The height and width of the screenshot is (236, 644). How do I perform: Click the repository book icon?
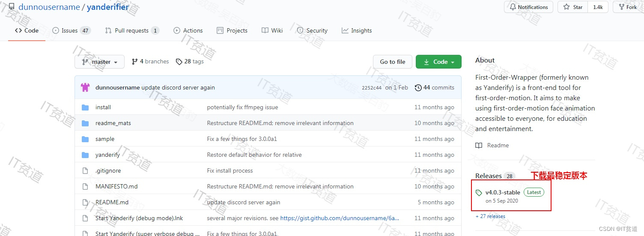point(12,7)
